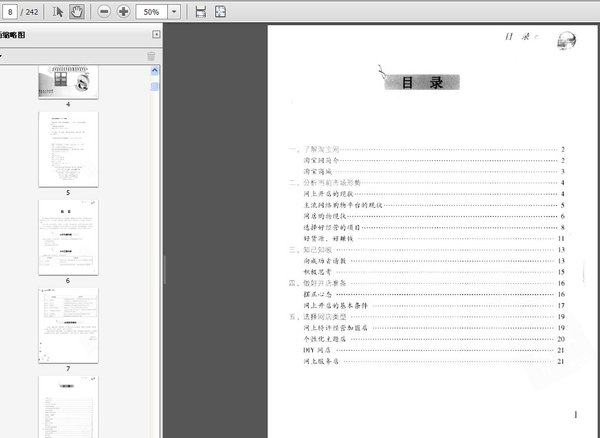Viewport: 600px width, 438px height.
Task: Select page 5 thumbnail
Action: [68, 148]
